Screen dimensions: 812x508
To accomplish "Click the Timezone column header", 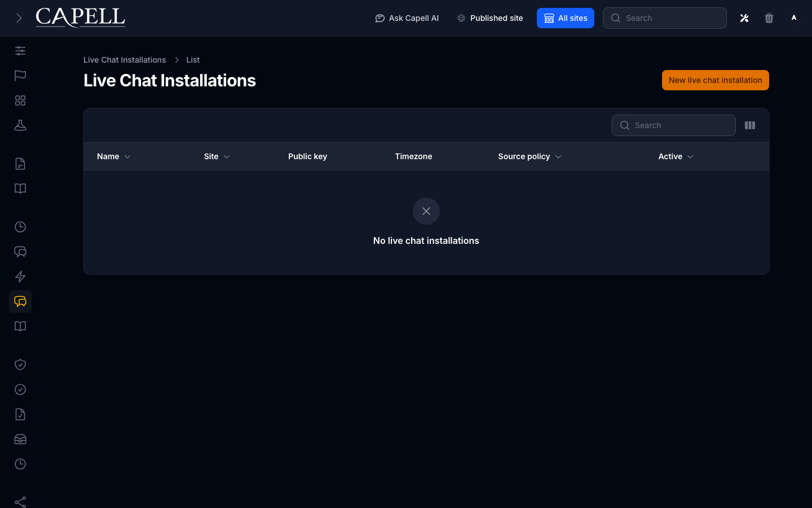I will pyautogui.click(x=413, y=156).
